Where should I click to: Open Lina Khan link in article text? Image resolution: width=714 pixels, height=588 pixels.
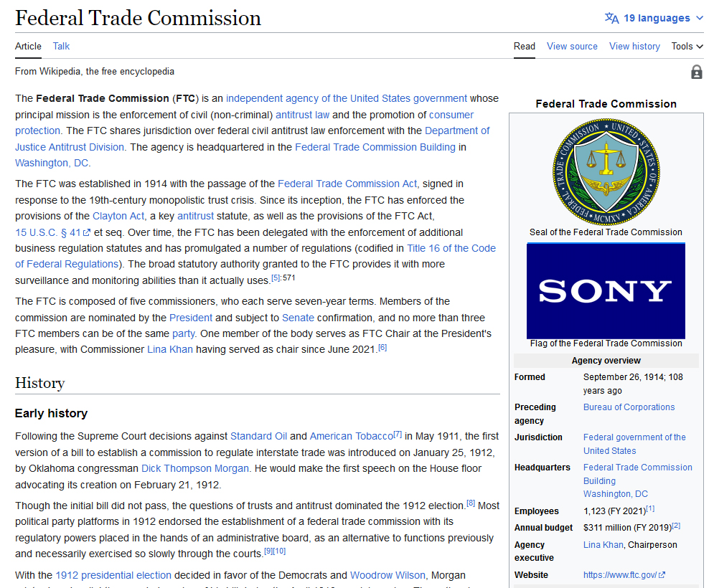click(170, 349)
